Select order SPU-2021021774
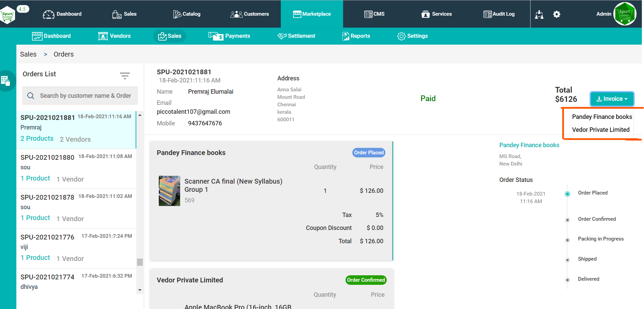The width and height of the screenshot is (644, 309). (x=76, y=282)
